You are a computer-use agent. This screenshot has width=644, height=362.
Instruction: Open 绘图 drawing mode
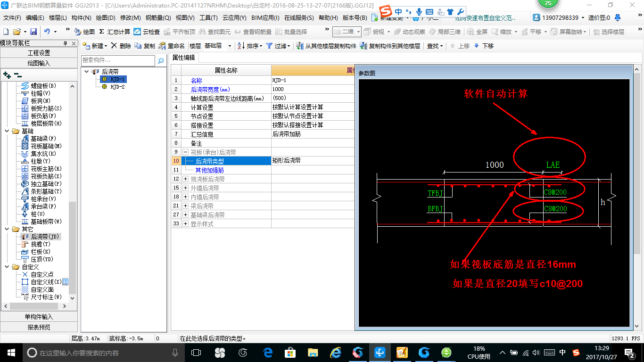click(84, 32)
